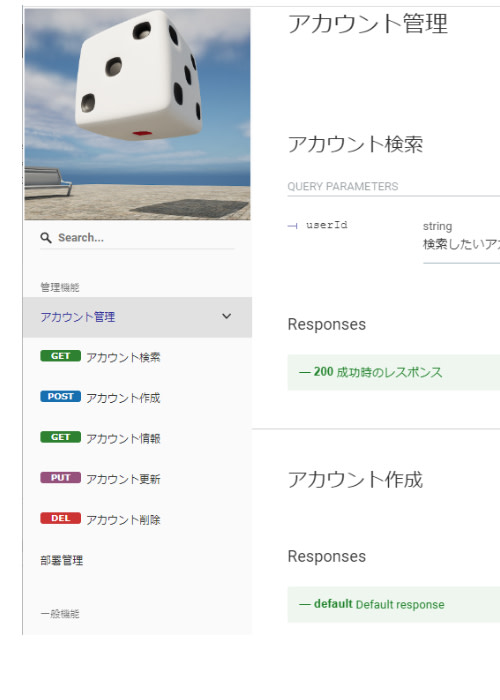Click the GET badge beside アカウント検索

pyautogui.click(x=60, y=356)
